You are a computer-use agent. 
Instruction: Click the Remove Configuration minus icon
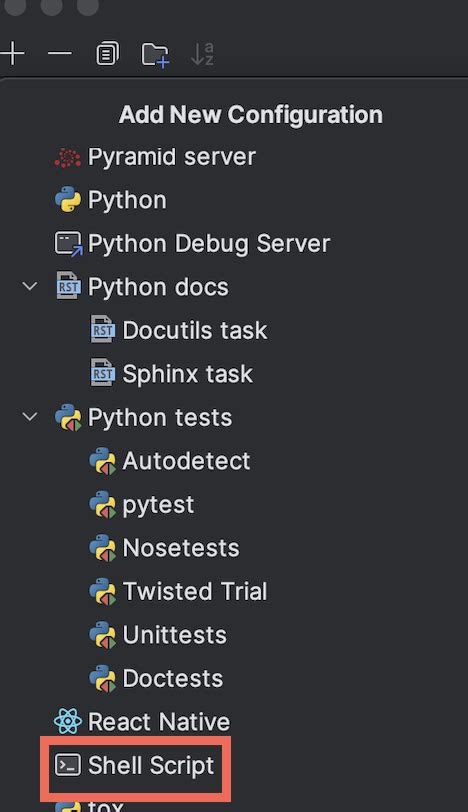pyautogui.click(x=60, y=53)
